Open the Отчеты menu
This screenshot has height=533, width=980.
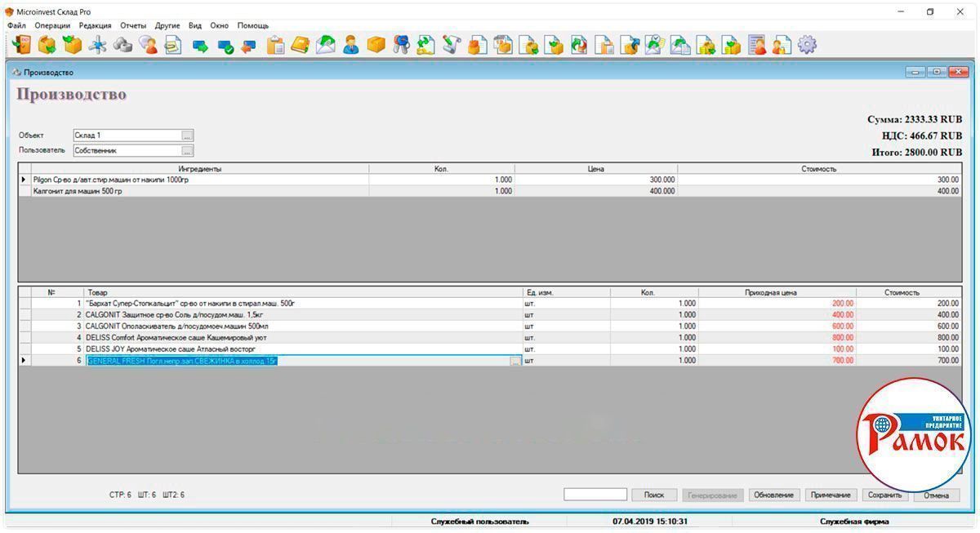point(133,25)
